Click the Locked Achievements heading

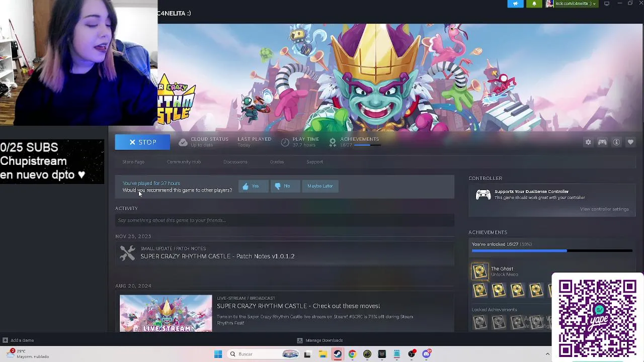(x=494, y=310)
